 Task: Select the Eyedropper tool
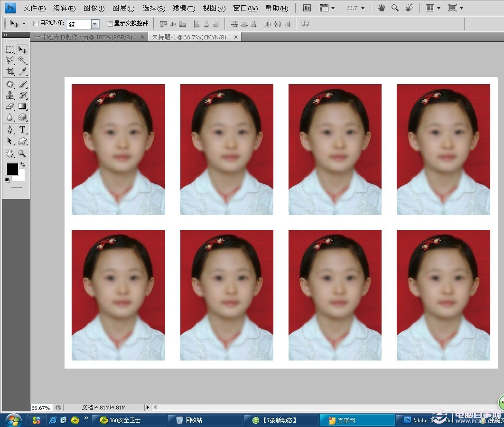22,71
